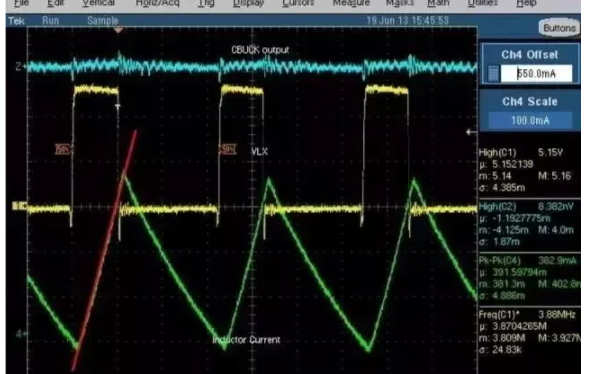The height and width of the screenshot is (374, 605).
Task: Open the Math menu
Action: 438,3
